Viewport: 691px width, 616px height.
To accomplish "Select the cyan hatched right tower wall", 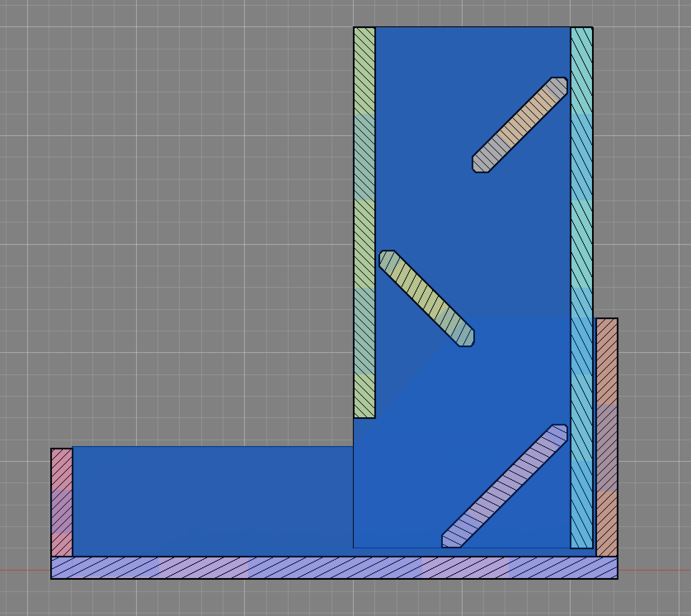I will (582, 206).
